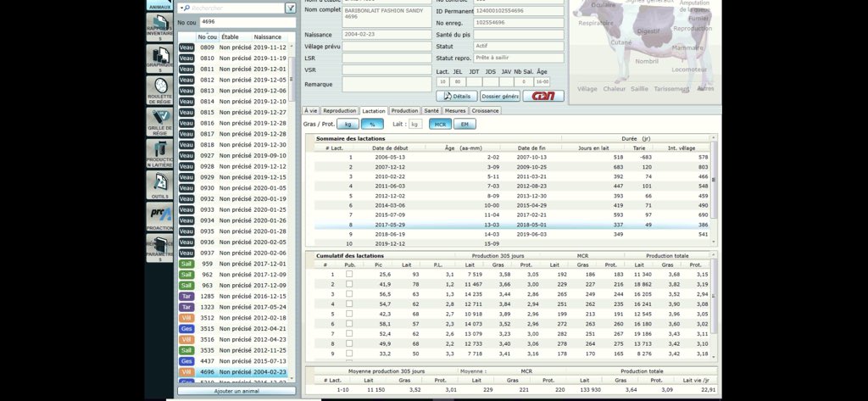Switch to the Reproduction tab
This screenshot has width=868, height=401.
pos(340,111)
